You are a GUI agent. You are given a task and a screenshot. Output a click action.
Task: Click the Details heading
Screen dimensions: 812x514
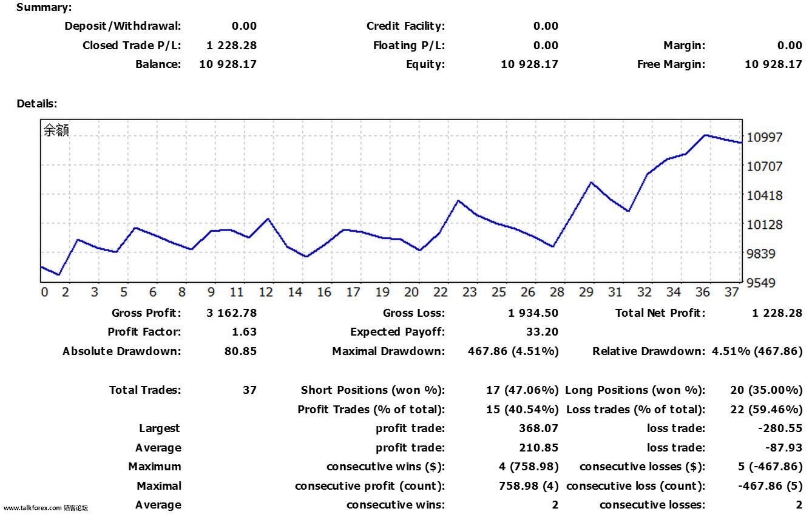coord(36,103)
